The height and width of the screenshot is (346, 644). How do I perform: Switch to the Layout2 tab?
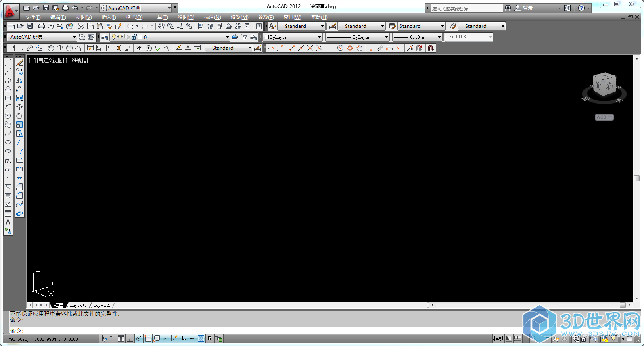coord(102,305)
